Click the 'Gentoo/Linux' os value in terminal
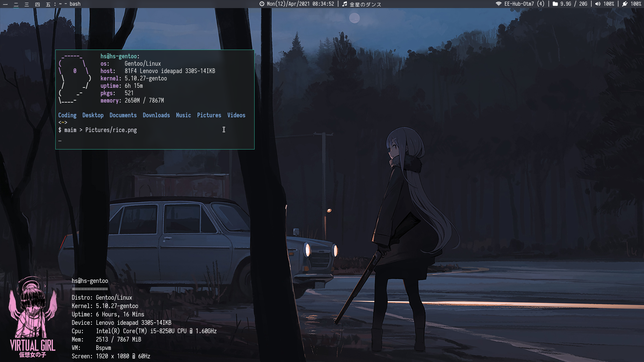Screen dimensions: 644x362 [143, 64]
